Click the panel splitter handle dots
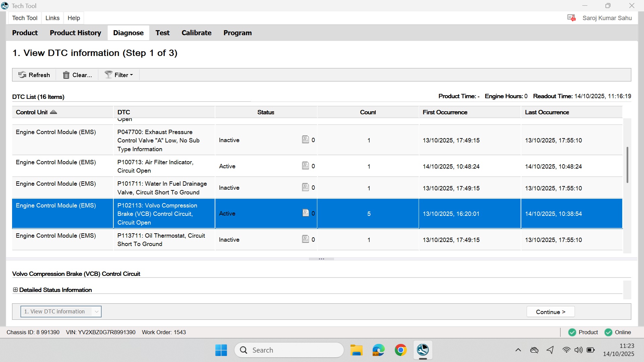Viewport: 644px width, 362px height. click(x=321, y=259)
